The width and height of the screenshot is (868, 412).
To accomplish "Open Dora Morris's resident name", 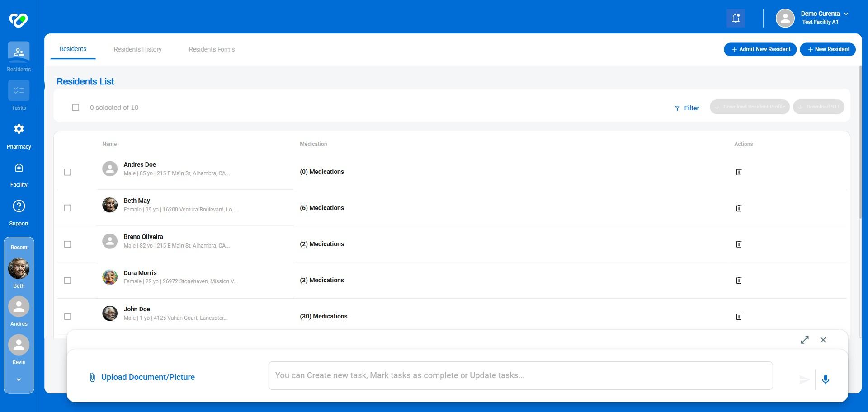I will pyautogui.click(x=140, y=273).
